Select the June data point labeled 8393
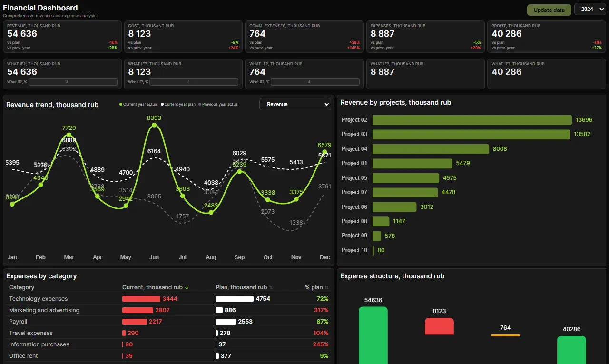 click(154, 125)
